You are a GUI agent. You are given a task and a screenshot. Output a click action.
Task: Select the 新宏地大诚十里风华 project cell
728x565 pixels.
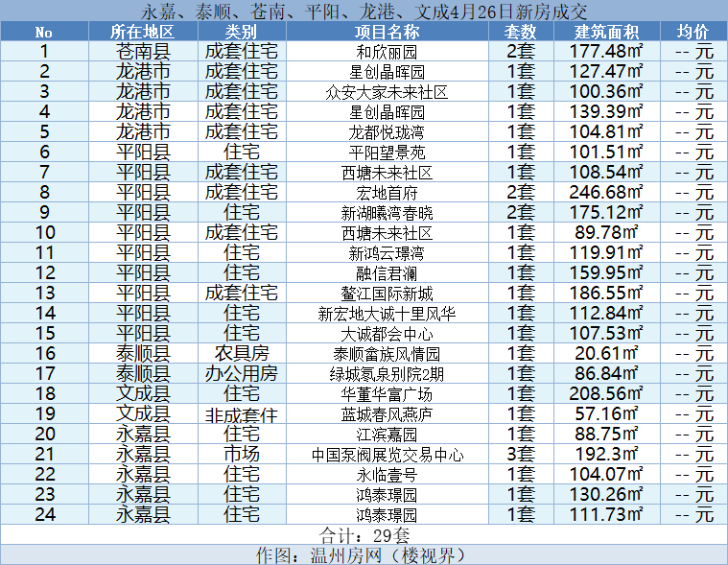pos(387,314)
